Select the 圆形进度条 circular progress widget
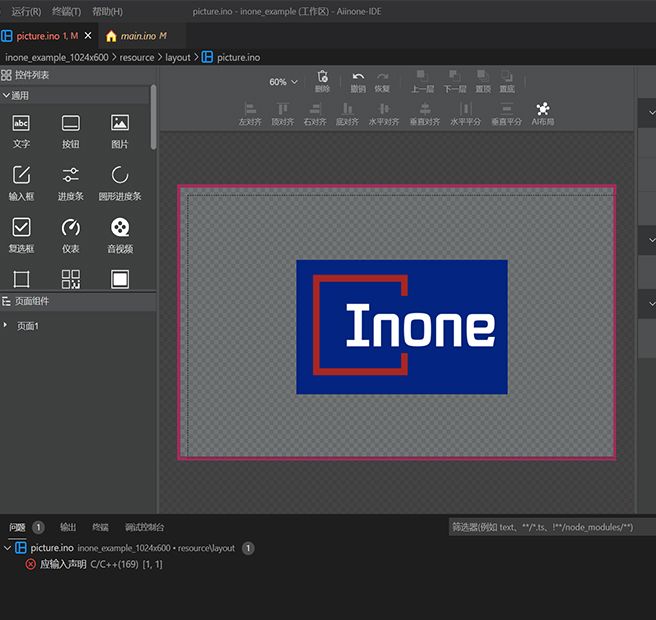This screenshot has height=620, width=656. [120, 183]
